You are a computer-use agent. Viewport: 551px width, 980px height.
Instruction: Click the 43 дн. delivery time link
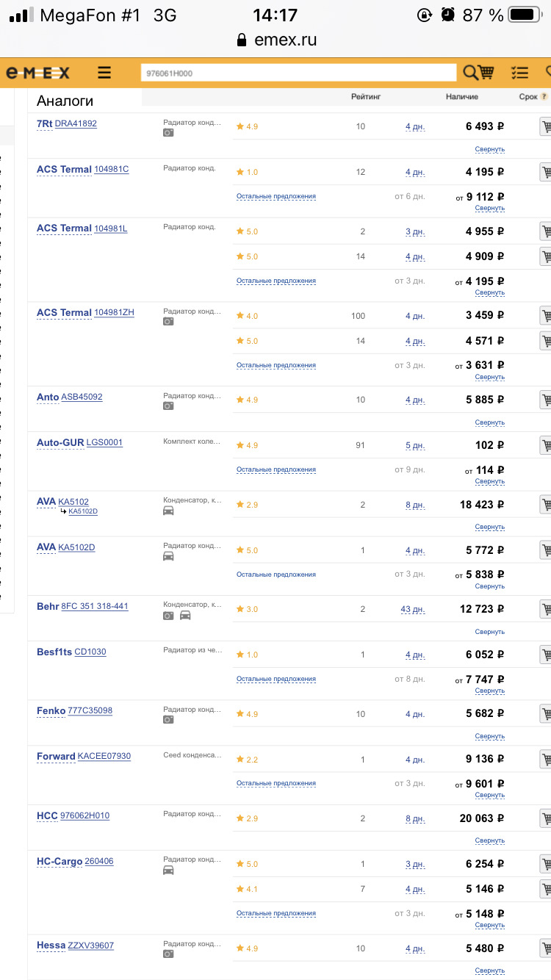412,609
